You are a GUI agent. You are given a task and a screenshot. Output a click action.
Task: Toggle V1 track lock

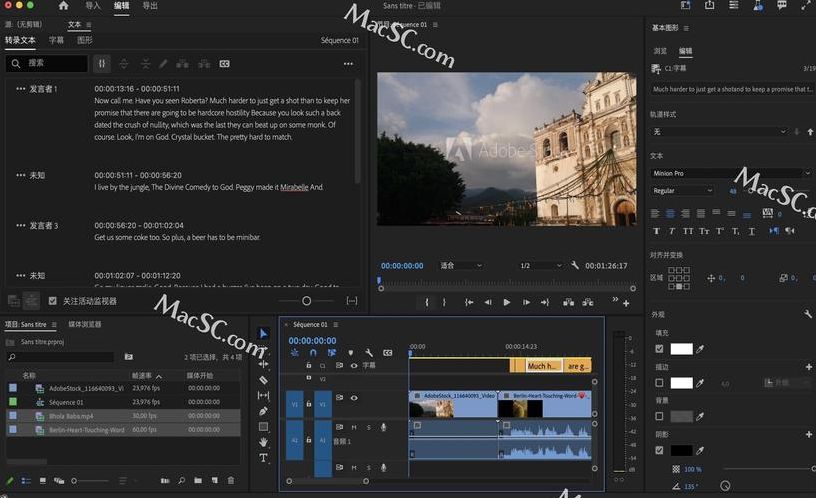point(309,404)
